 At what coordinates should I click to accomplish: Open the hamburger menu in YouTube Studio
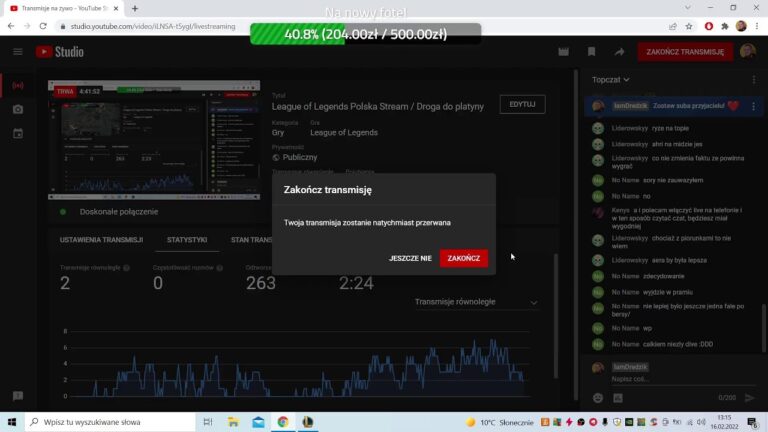pyautogui.click(x=17, y=52)
